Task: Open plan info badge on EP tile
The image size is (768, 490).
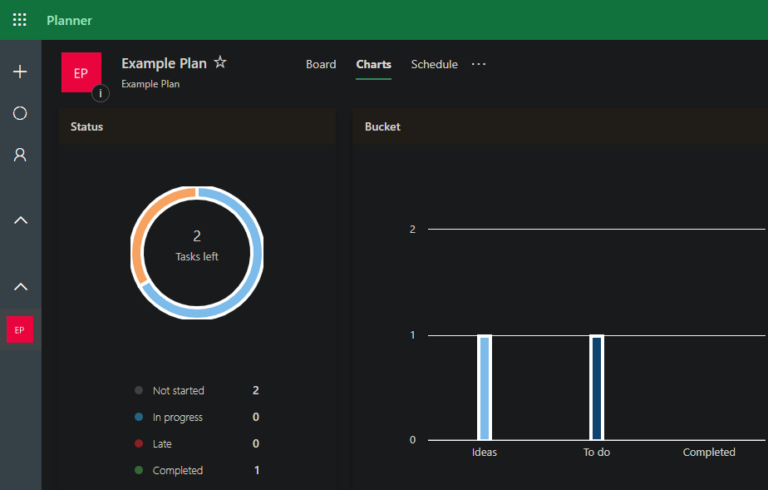Action: coord(101,94)
